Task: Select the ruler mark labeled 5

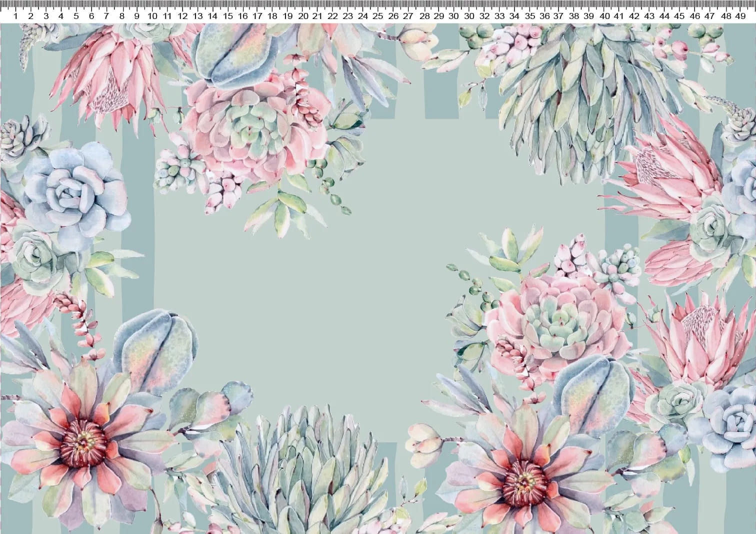Action: [x=76, y=16]
